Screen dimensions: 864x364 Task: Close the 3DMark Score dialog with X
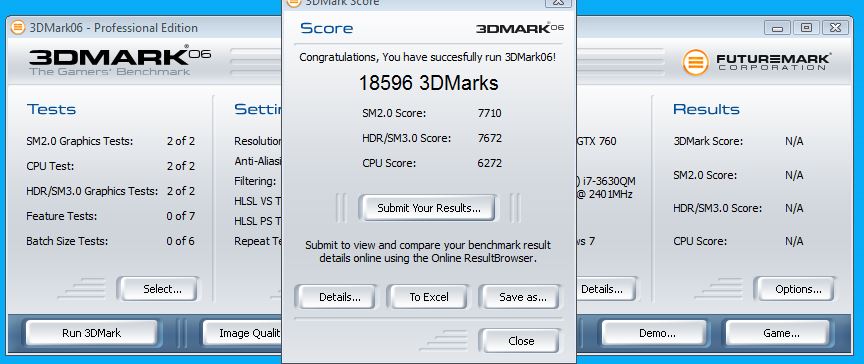(558, 3)
